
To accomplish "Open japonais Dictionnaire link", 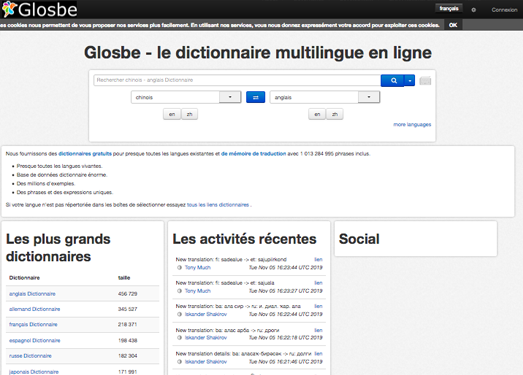I will coord(34,372).
